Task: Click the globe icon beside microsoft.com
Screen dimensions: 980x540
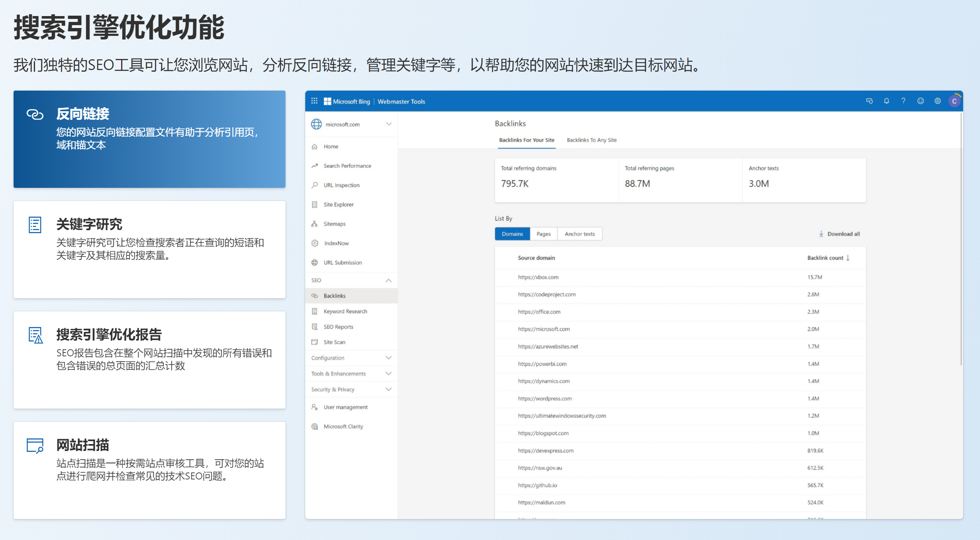Action: coord(316,124)
